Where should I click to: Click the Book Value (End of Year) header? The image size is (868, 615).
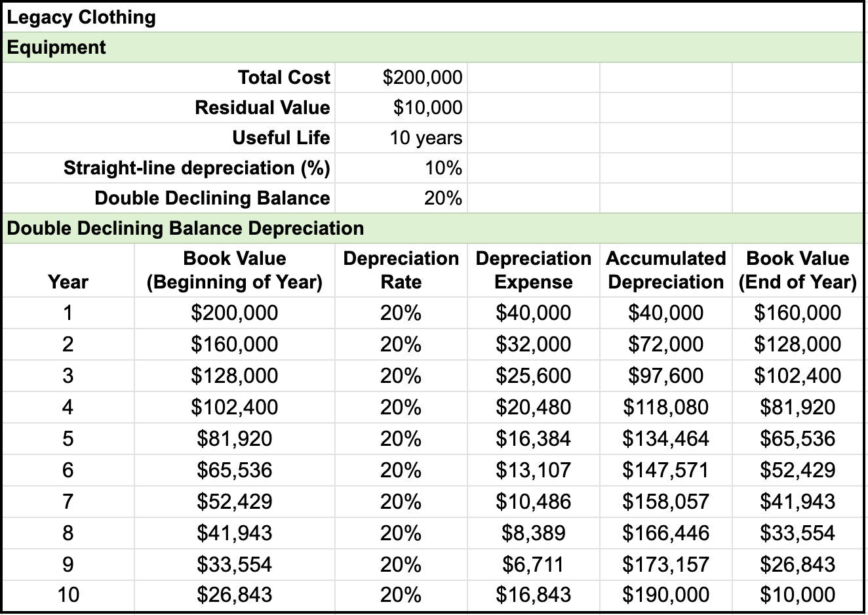[799, 270]
